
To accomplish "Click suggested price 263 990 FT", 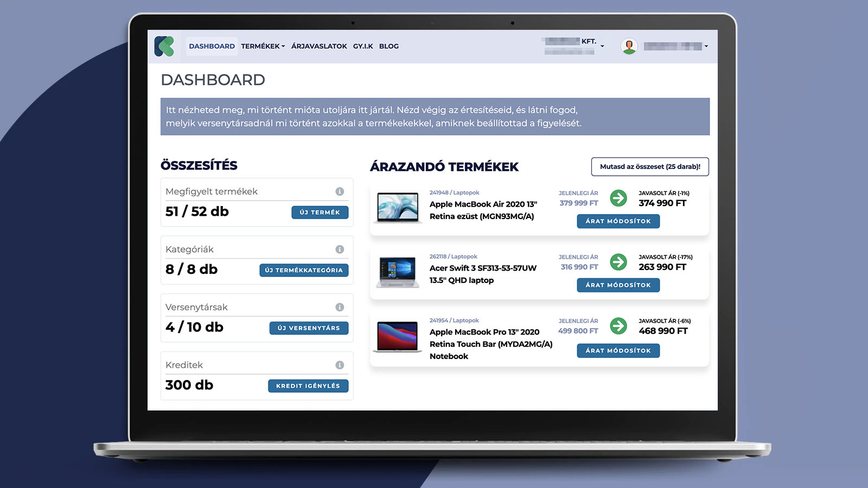I will click(x=662, y=267).
